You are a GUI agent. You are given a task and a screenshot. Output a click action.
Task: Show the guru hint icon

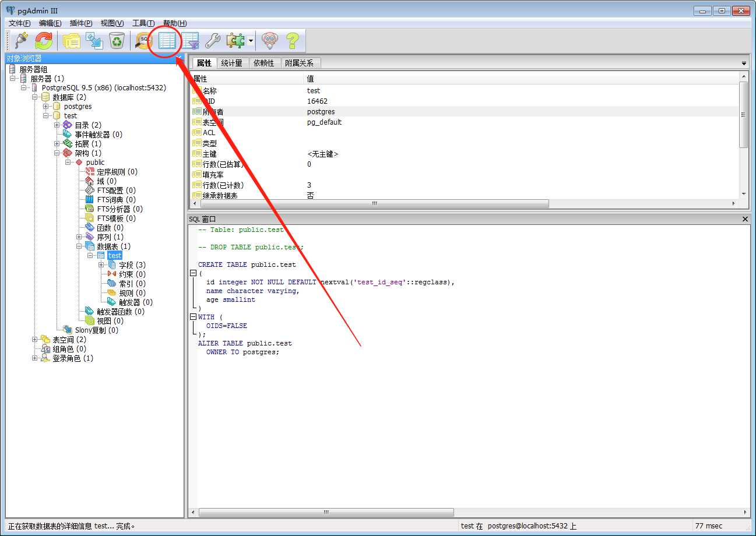[x=269, y=40]
